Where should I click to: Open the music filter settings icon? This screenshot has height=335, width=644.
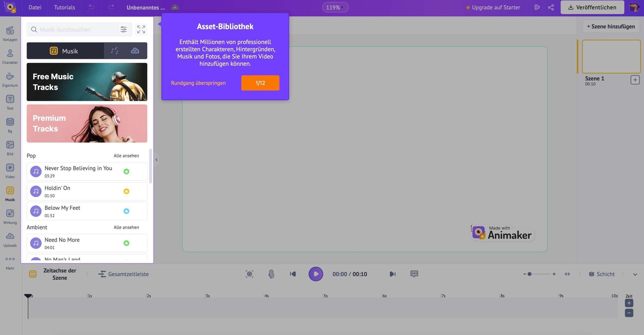click(123, 29)
